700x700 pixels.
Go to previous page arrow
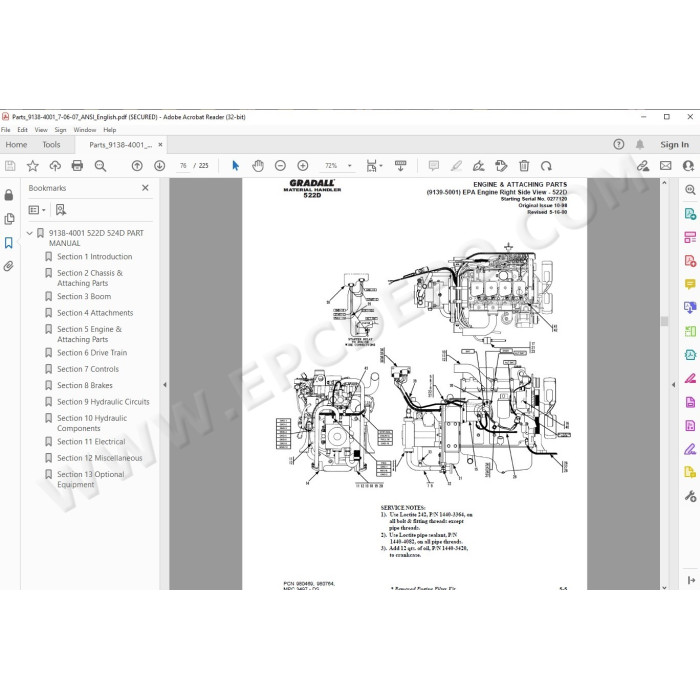click(x=137, y=166)
